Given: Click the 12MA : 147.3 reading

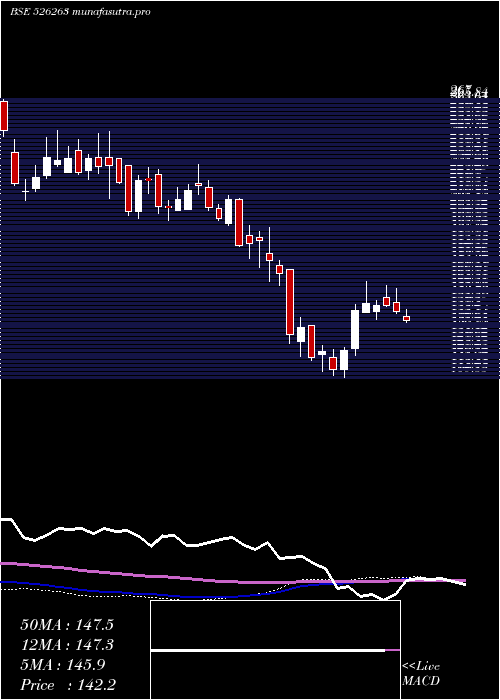Looking at the screenshot, I should [x=67, y=645].
